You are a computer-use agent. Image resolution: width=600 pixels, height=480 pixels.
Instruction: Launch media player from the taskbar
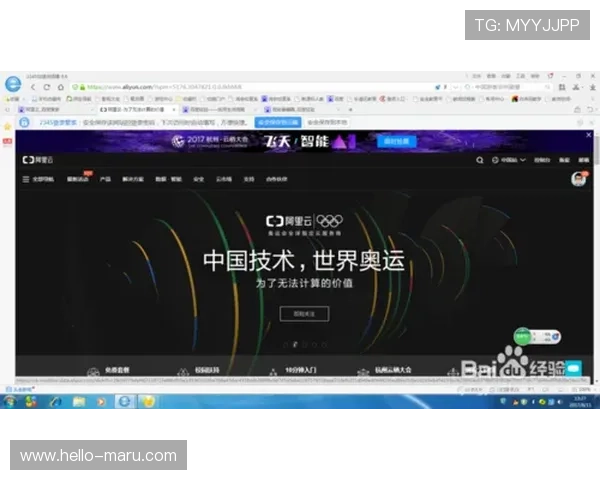click(101, 402)
